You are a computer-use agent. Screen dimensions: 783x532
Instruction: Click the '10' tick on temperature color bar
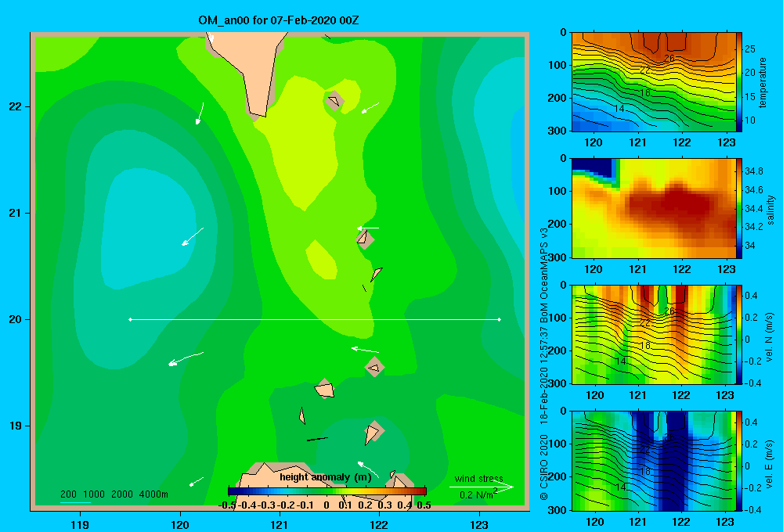coord(750,120)
